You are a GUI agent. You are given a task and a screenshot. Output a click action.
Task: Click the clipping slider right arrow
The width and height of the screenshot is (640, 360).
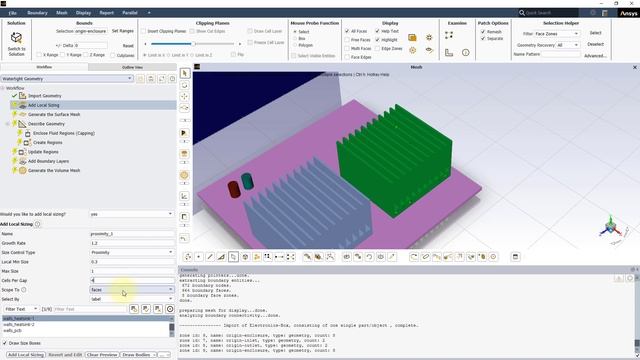point(240,44)
